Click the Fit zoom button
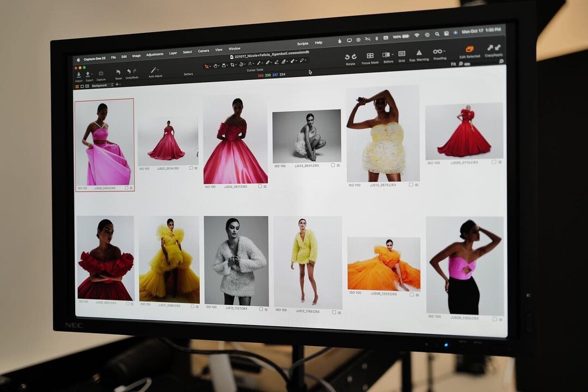 click(x=453, y=64)
